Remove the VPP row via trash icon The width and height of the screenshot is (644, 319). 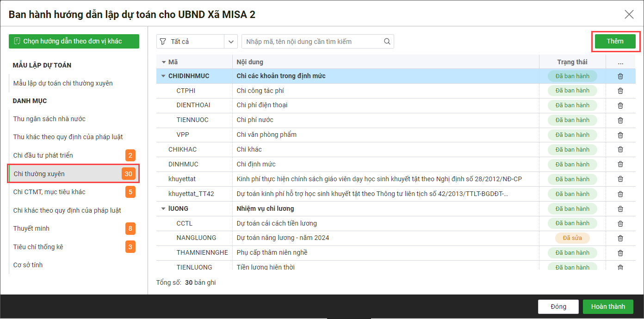tap(620, 135)
